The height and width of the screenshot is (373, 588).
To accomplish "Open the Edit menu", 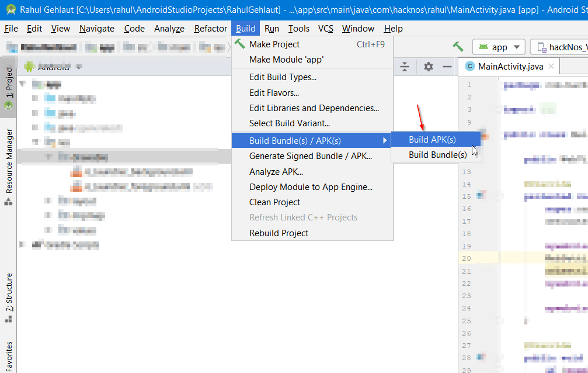I will (x=34, y=29).
